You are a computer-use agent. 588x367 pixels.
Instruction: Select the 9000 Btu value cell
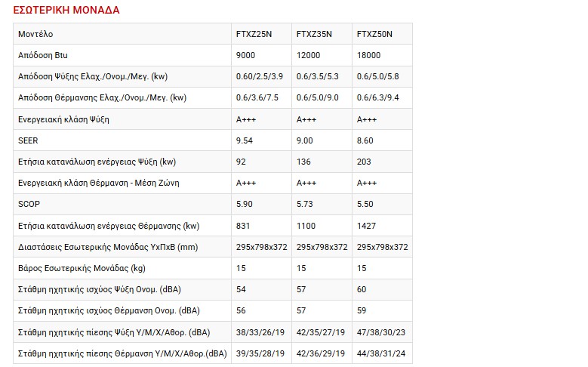247,55
